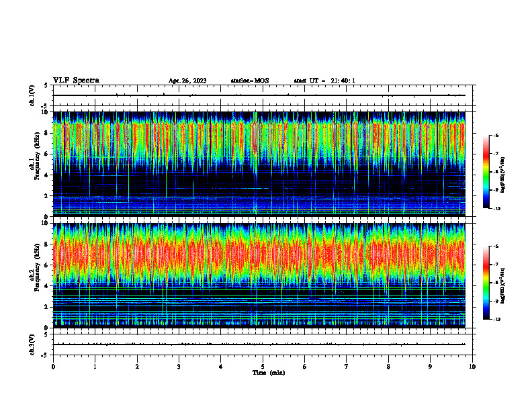The height and width of the screenshot is (411, 532).
Task: Click the "-10" tick on ch.1 colorbar
Action: [497, 209]
